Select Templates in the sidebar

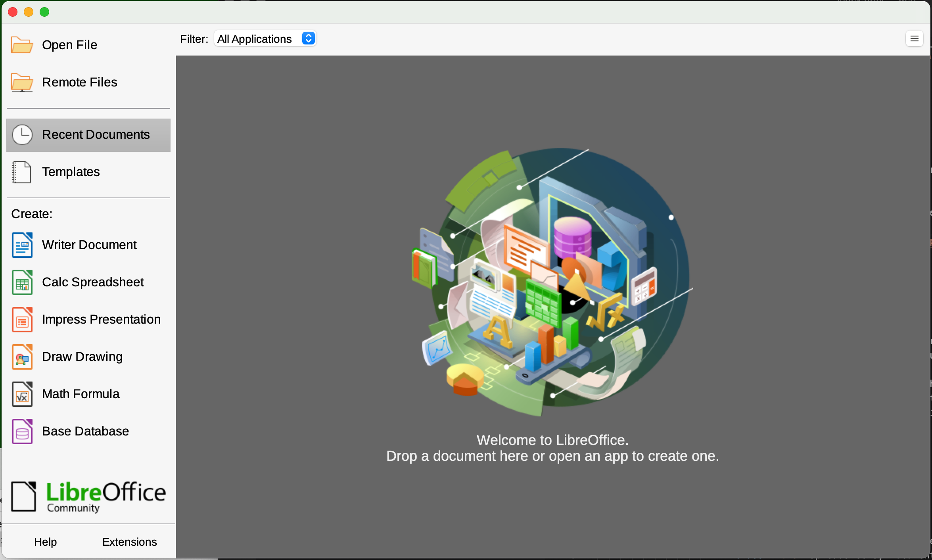coord(71,172)
